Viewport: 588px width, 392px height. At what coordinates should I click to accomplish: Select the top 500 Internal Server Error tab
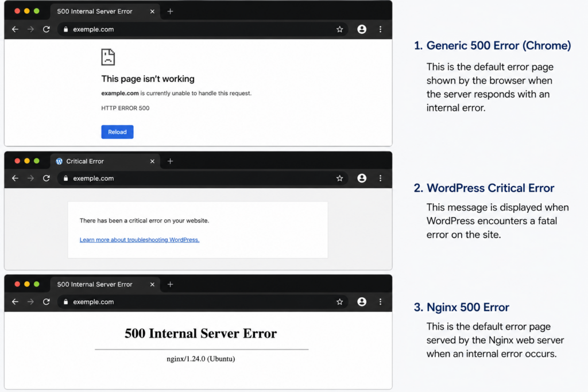click(105, 11)
